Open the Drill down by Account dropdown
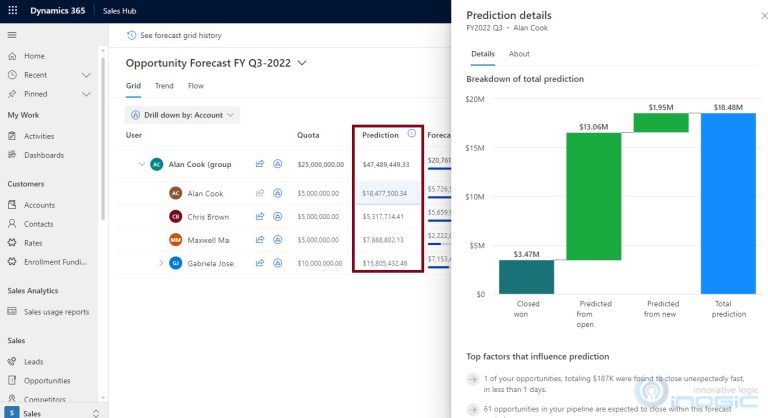 point(183,115)
